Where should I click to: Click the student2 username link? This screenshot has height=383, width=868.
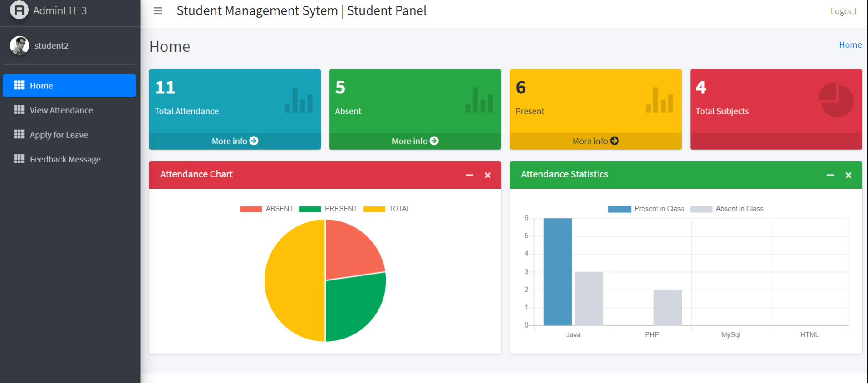click(x=51, y=45)
